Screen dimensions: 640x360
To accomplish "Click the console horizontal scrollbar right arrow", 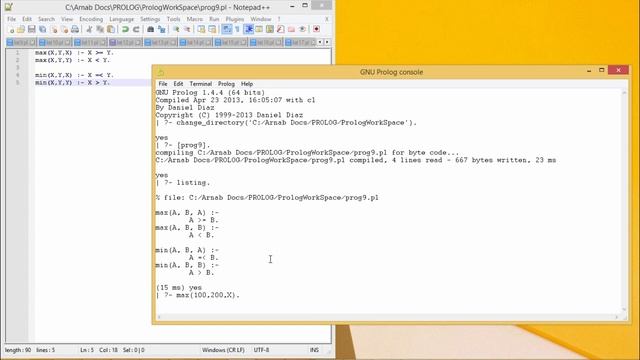I will point(617,317).
